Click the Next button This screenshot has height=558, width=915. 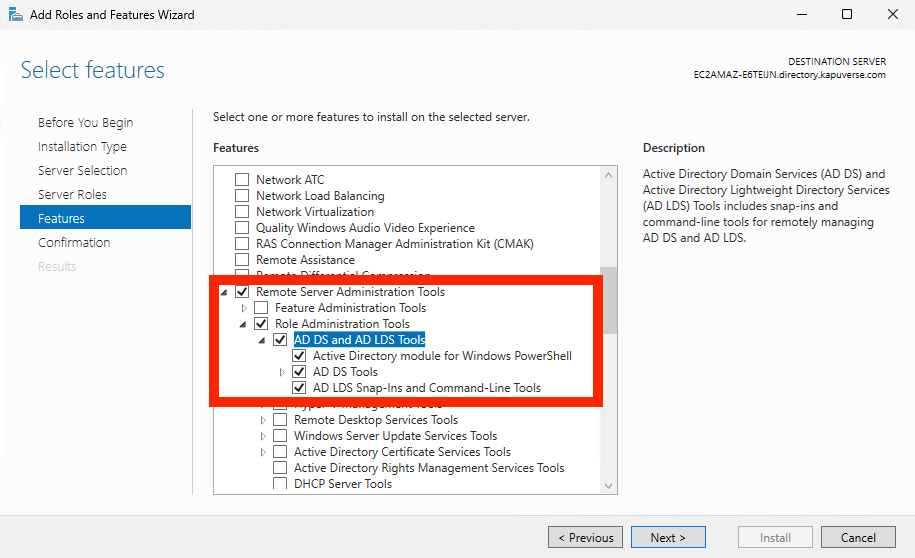point(668,537)
